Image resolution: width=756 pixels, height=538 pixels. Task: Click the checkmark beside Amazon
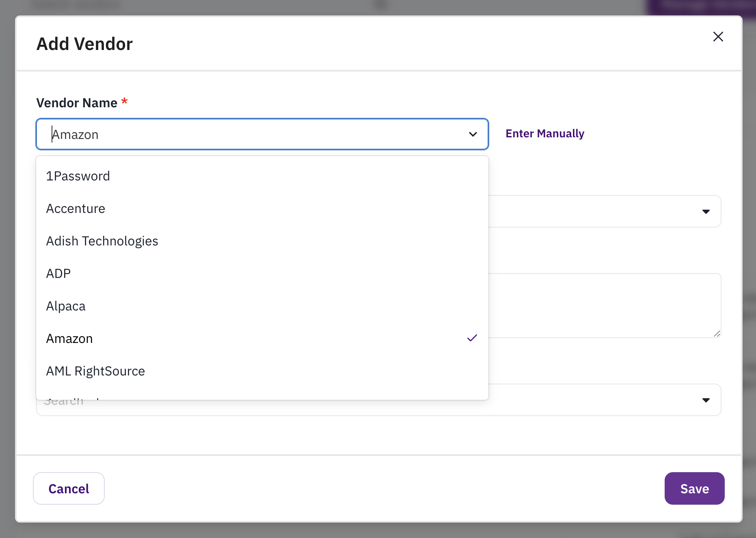click(472, 338)
